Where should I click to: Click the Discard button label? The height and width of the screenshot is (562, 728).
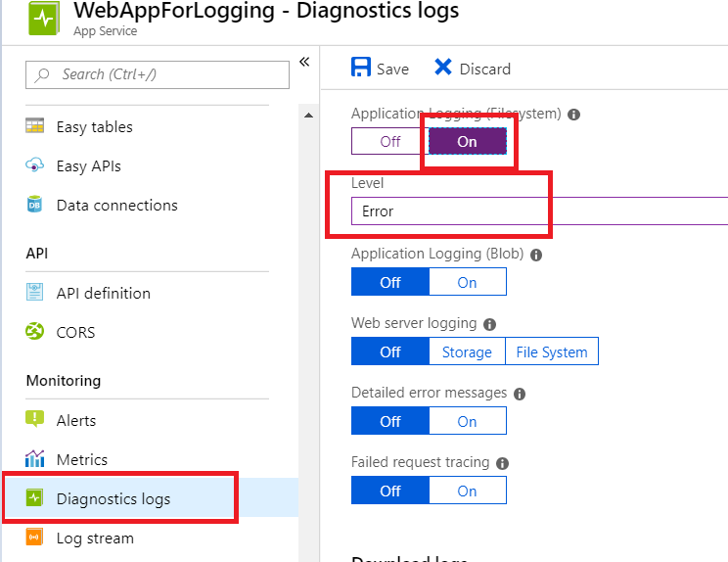[x=485, y=70]
